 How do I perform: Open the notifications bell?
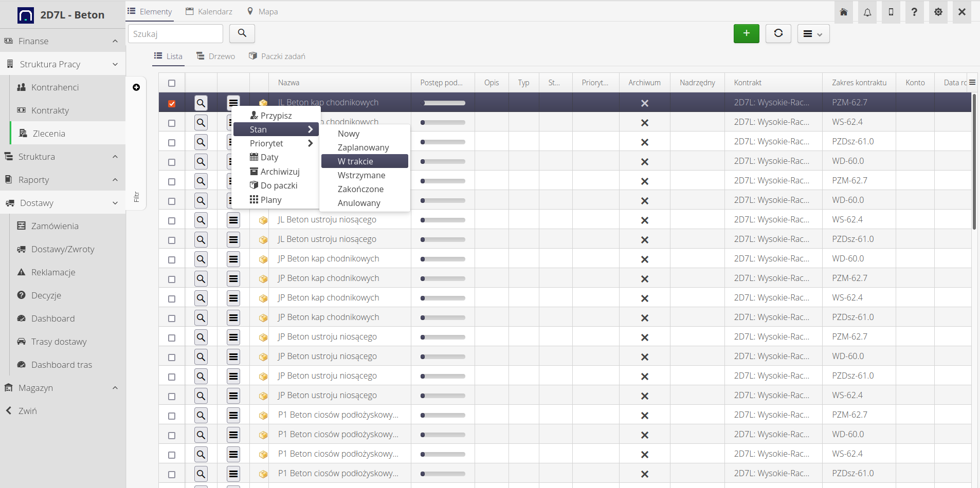coord(867,12)
